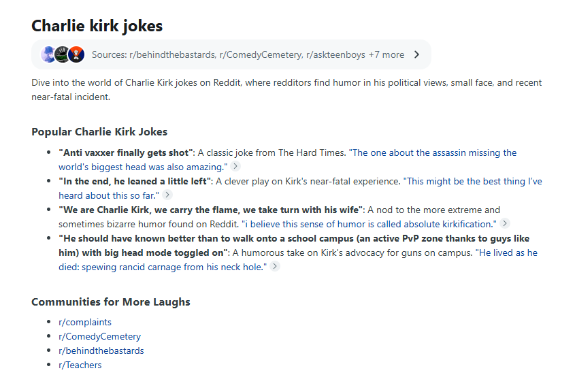This screenshot has height=392, width=575.
Task: Open the 'He lived as he' quote link
Action: click(x=506, y=252)
